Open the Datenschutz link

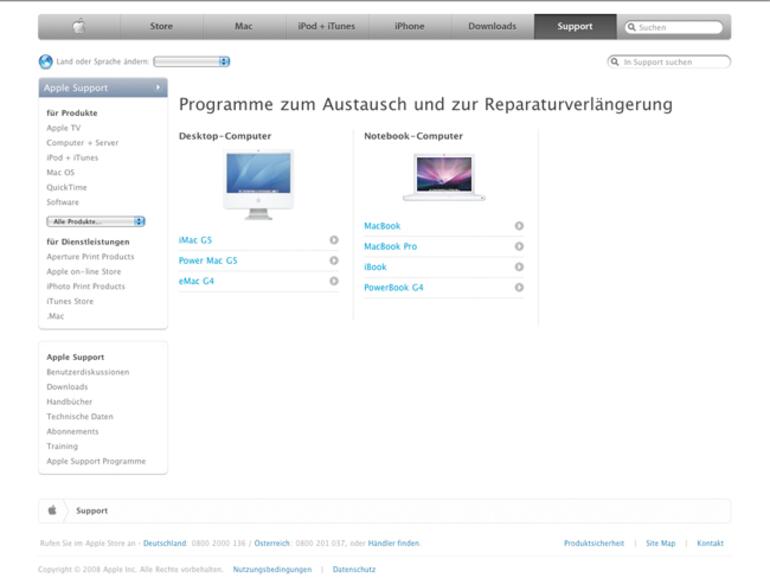(x=354, y=570)
